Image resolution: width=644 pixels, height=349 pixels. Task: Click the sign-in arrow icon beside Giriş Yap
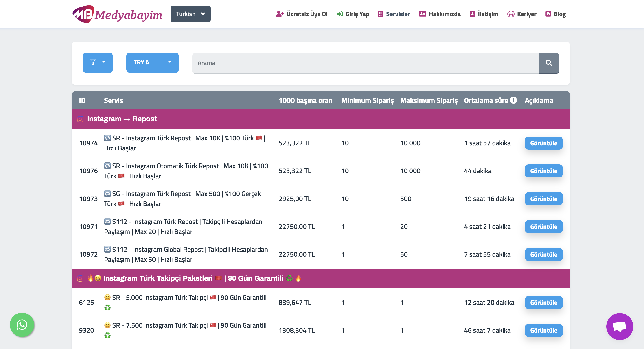(x=340, y=14)
